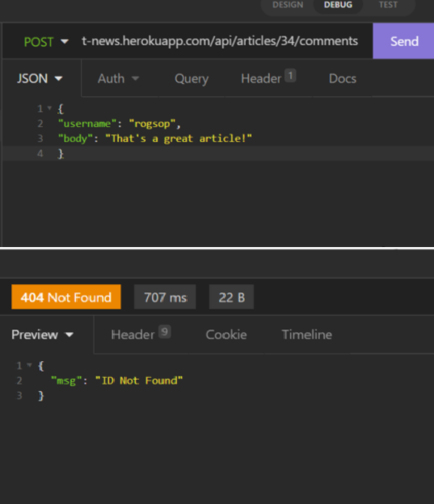Open the Docs tab
The width and height of the screenshot is (434, 504).
pyautogui.click(x=343, y=79)
